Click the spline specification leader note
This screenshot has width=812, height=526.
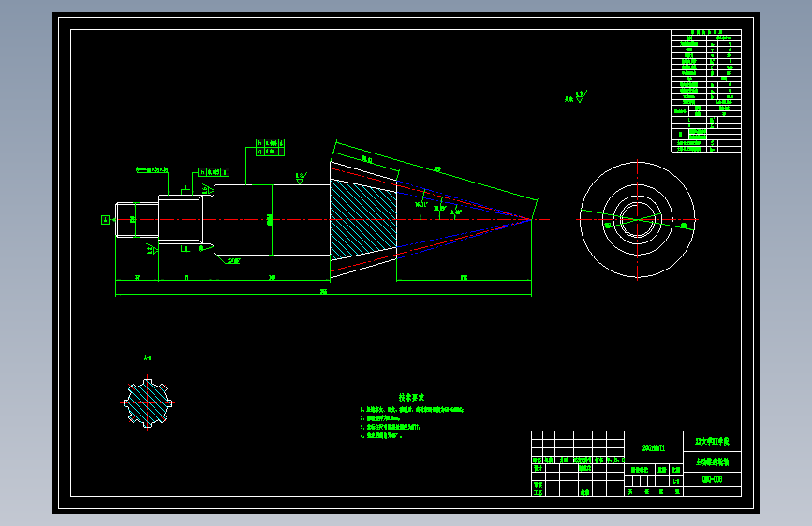[x=152, y=169]
